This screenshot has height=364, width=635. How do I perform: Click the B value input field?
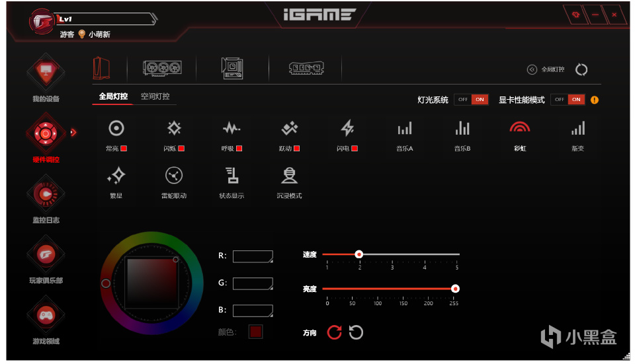click(x=253, y=310)
